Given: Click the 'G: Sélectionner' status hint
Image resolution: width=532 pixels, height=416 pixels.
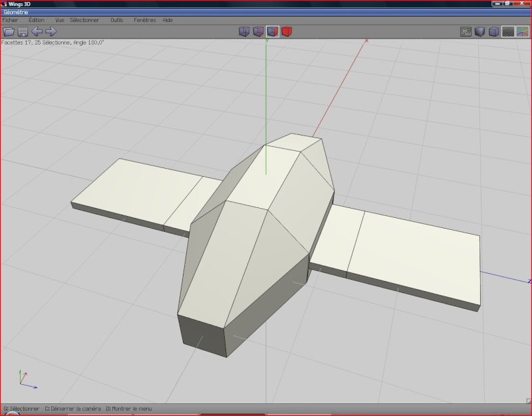Looking at the screenshot, I should [x=21, y=409].
